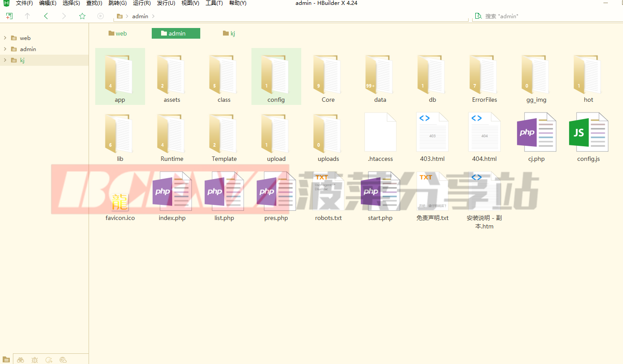The width and height of the screenshot is (623, 364).
Task: Click admin in the breadcrumb path
Action: 140,16
